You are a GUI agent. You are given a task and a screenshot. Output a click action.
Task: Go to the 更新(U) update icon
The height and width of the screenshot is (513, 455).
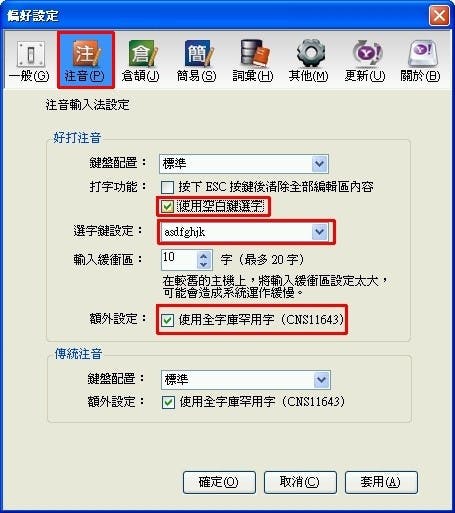pos(365,61)
